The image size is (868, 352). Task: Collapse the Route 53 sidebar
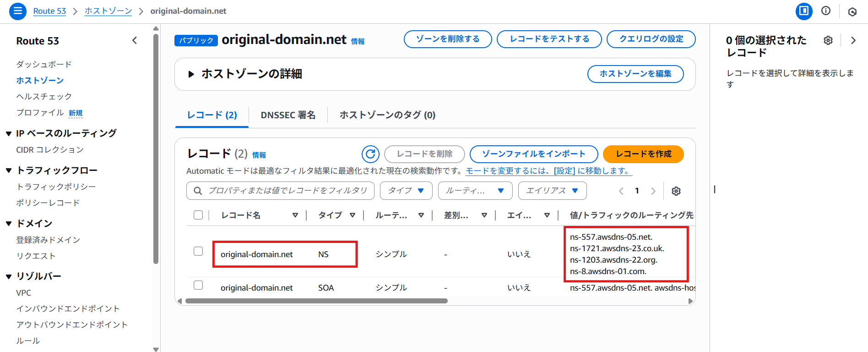pos(135,40)
